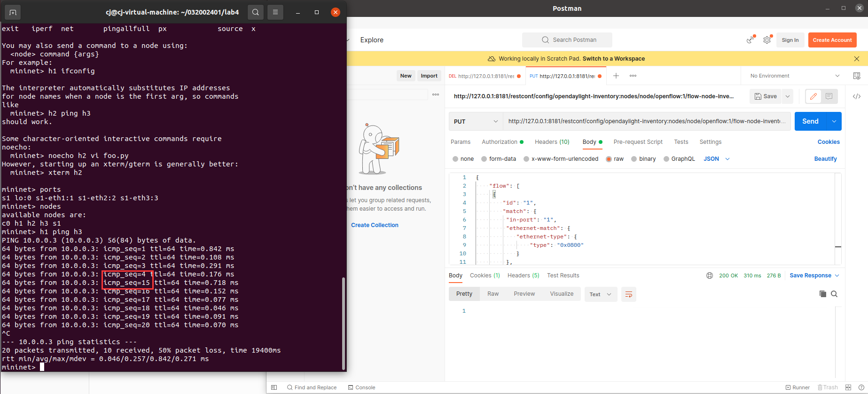Switch to the Params tab
The height and width of the screenshot is (394, 868).
pos(461,142)
